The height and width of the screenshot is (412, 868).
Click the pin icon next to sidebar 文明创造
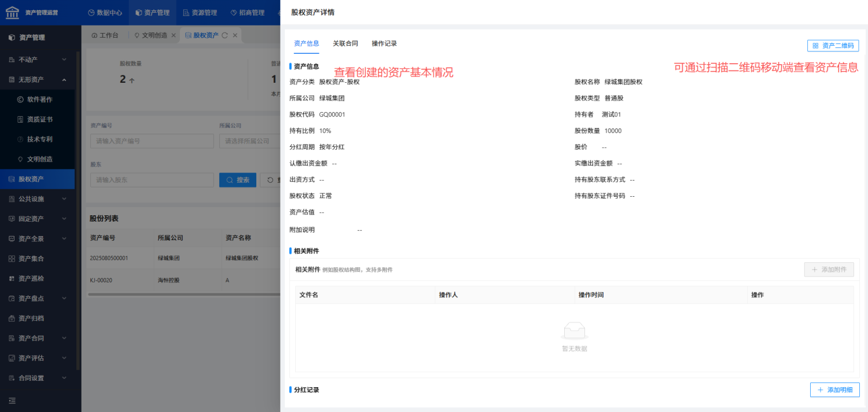click(x=20, y=159)
